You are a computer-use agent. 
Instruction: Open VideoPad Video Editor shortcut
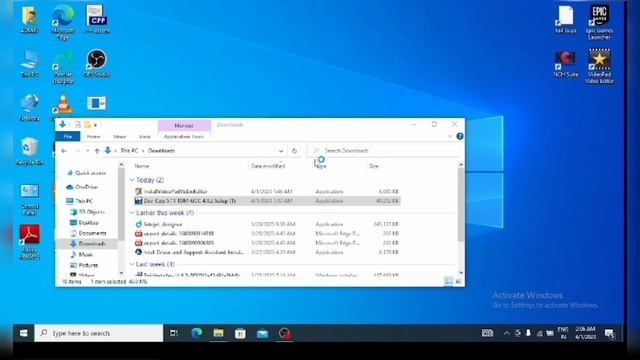599,66
